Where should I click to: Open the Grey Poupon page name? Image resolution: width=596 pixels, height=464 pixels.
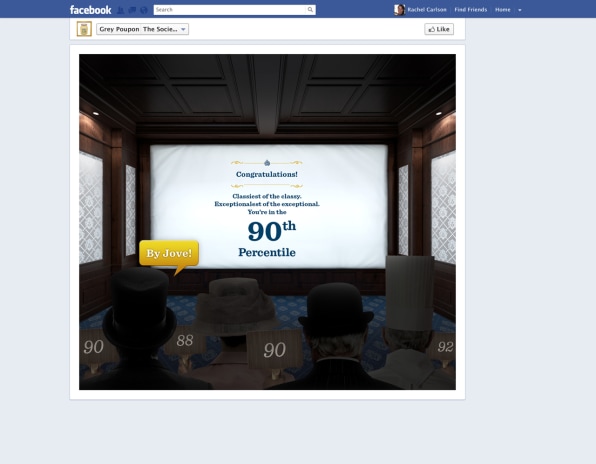119,29
